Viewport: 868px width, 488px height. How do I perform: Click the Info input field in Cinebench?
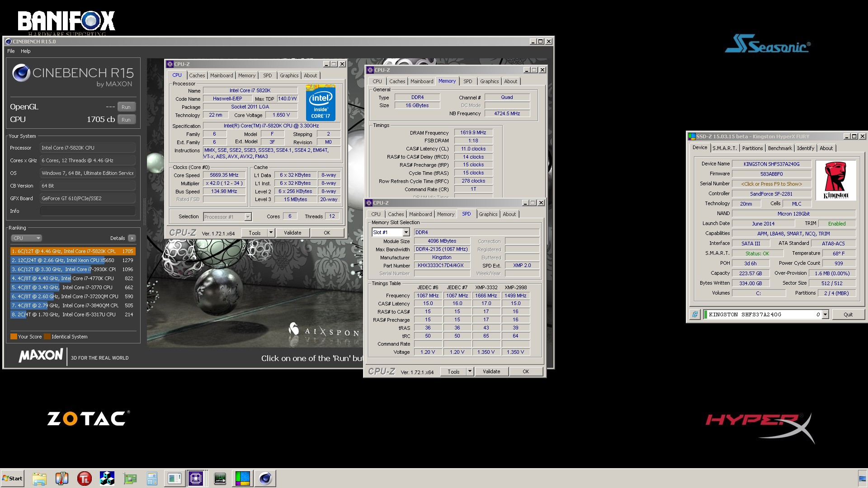coord(88,211)
